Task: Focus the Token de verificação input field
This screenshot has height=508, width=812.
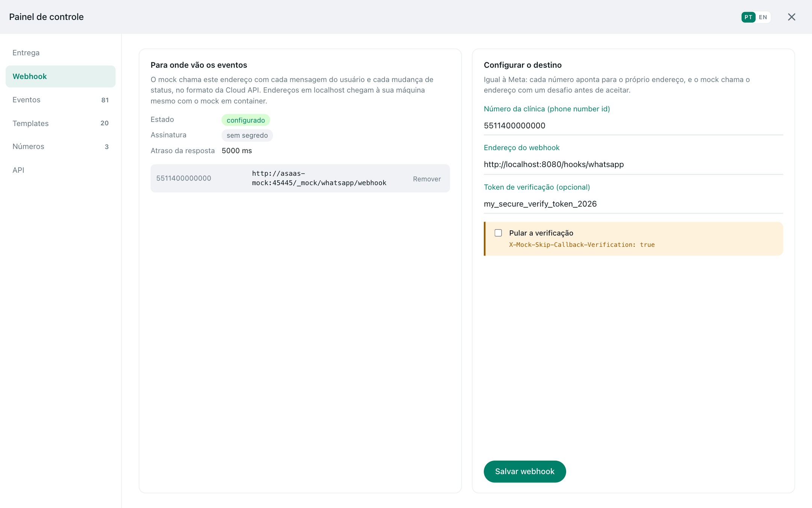Action: pyautogui.click(x=633, y=204)
